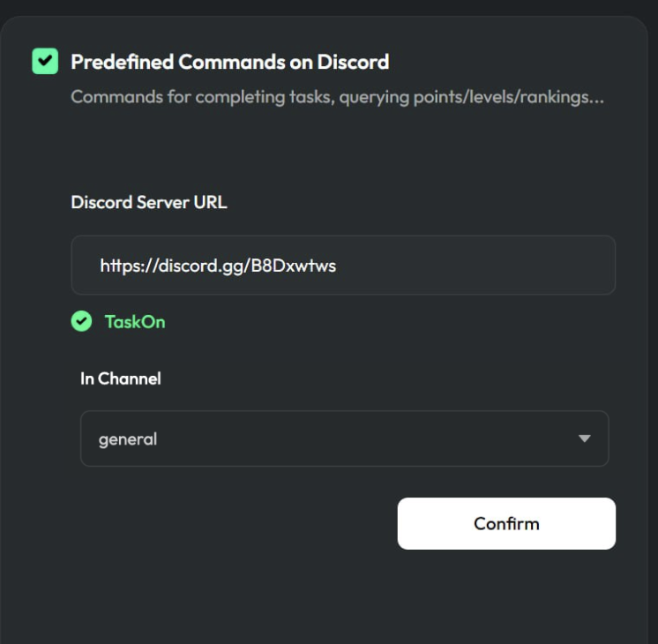Click the round green success icon under URL
This screenshot has height=644, width=658.
pos(81,322)
